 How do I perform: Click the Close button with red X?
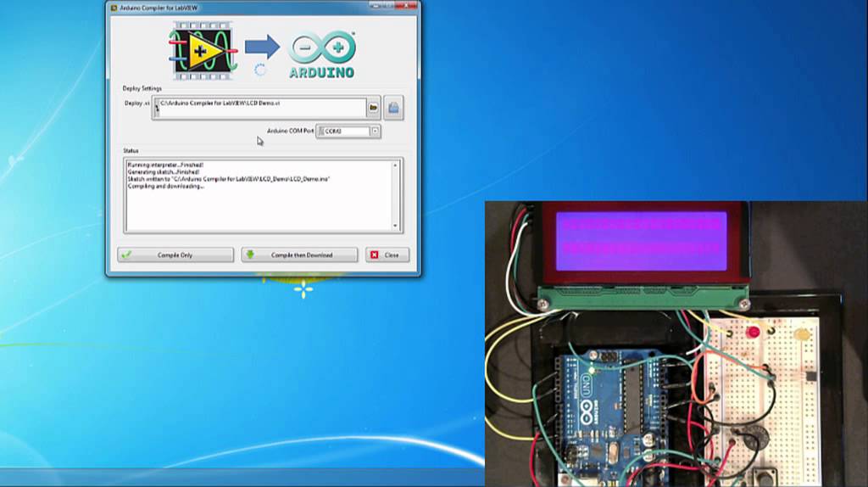coord(387,255)
